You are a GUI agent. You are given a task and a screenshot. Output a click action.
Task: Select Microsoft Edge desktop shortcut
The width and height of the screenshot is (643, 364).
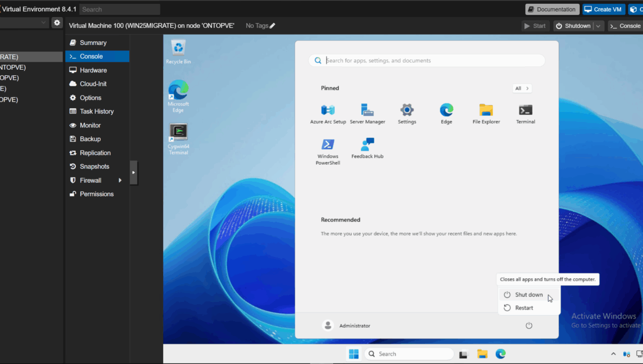tap(179, 96)
